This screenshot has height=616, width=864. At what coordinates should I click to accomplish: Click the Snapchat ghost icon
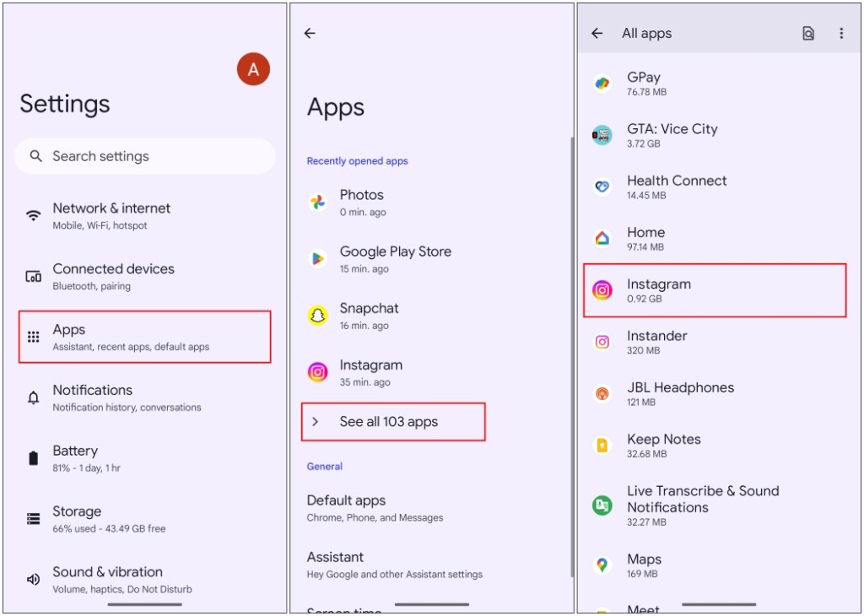point(318,316)
